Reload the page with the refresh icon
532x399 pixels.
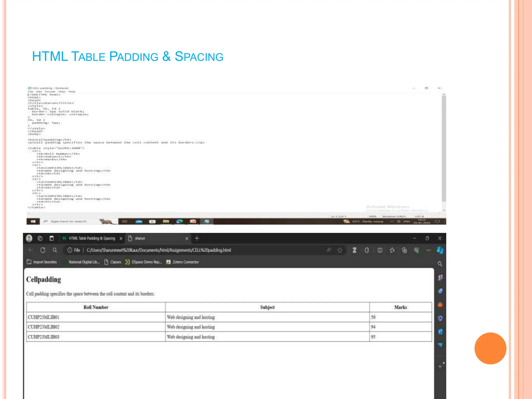coord(43,250)
